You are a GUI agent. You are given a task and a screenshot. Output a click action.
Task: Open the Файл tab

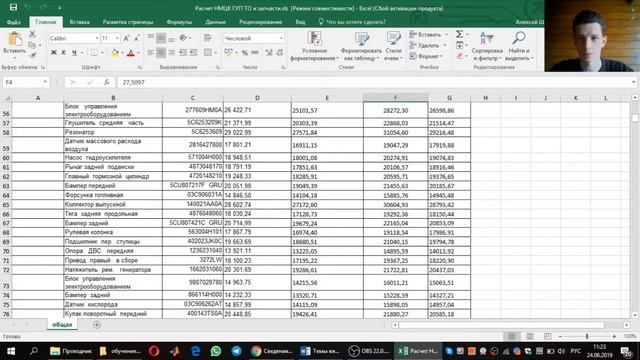(14, 22)
